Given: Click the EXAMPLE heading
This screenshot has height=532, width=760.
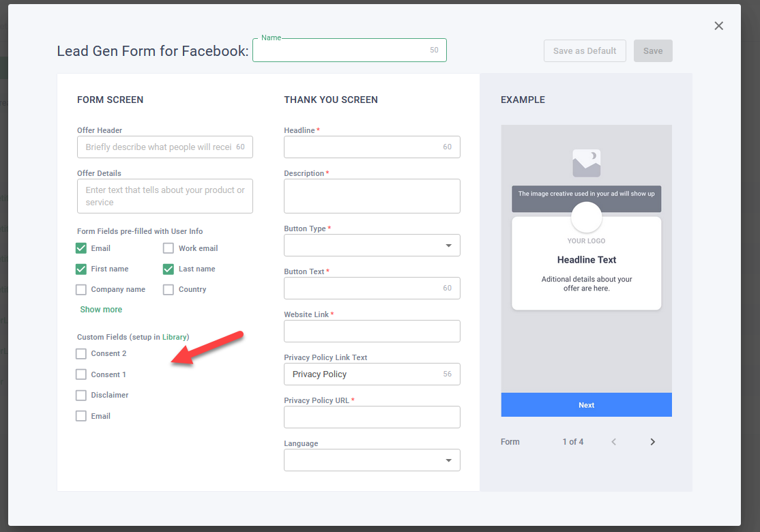Looking at the screenshot, I should (x=523, y=100).
